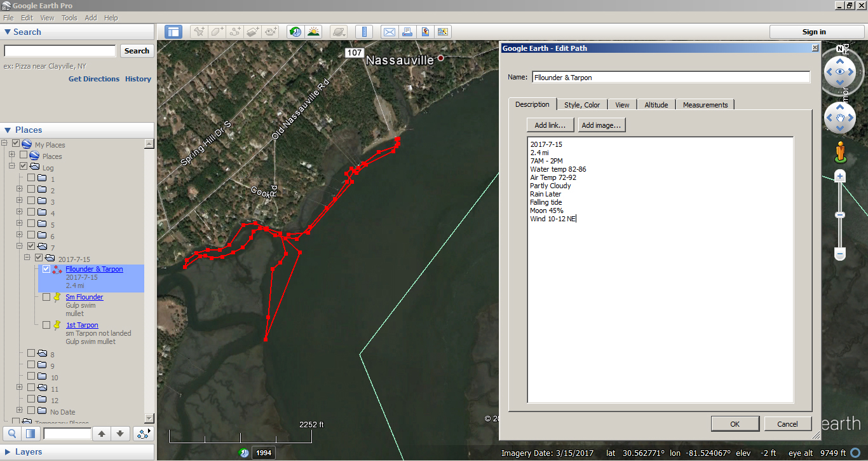Expand folder 11 in the tree
The image size is (868, 461).
(20, 388)
